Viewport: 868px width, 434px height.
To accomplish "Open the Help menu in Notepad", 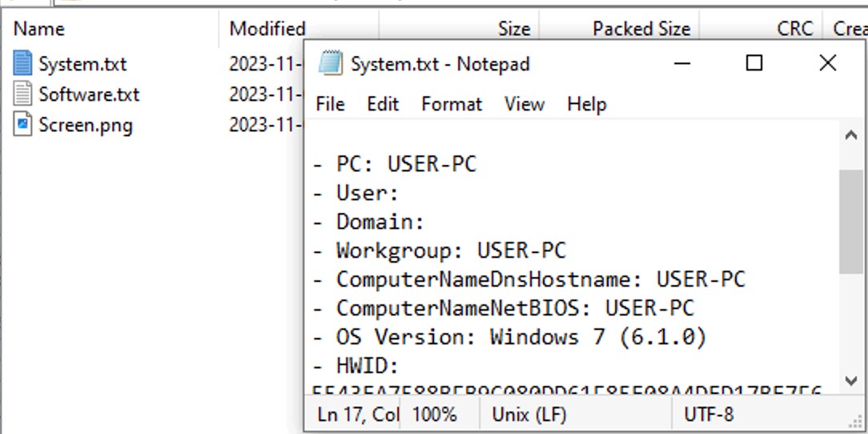I will 587,104.
